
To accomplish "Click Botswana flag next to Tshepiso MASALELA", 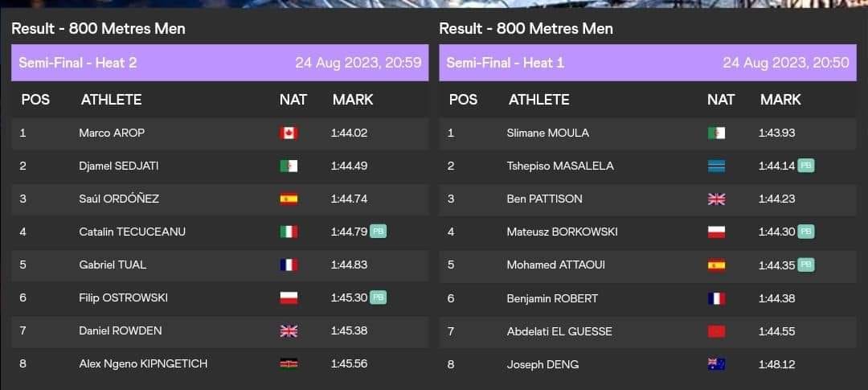I will [716, 166].
